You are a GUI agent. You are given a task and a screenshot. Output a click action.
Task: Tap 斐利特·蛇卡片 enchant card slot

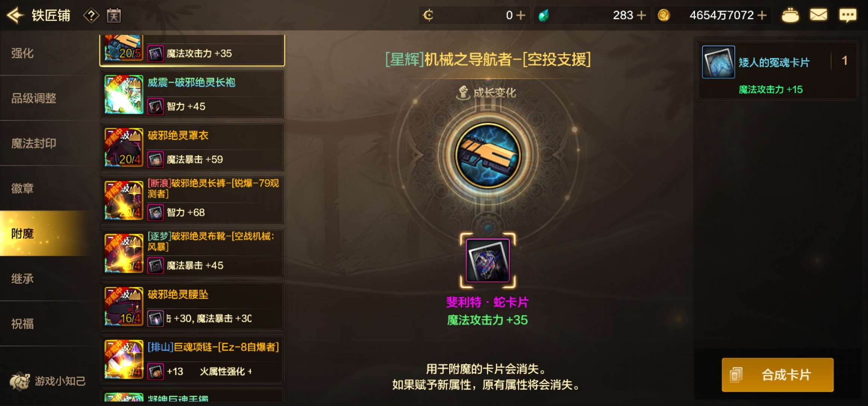pos(488,261)
